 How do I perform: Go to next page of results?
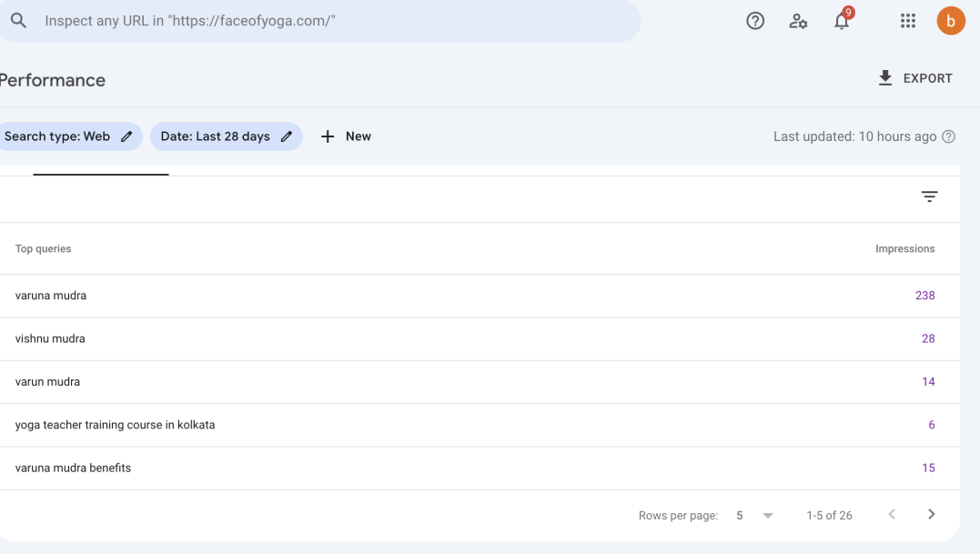coord(931,515)
